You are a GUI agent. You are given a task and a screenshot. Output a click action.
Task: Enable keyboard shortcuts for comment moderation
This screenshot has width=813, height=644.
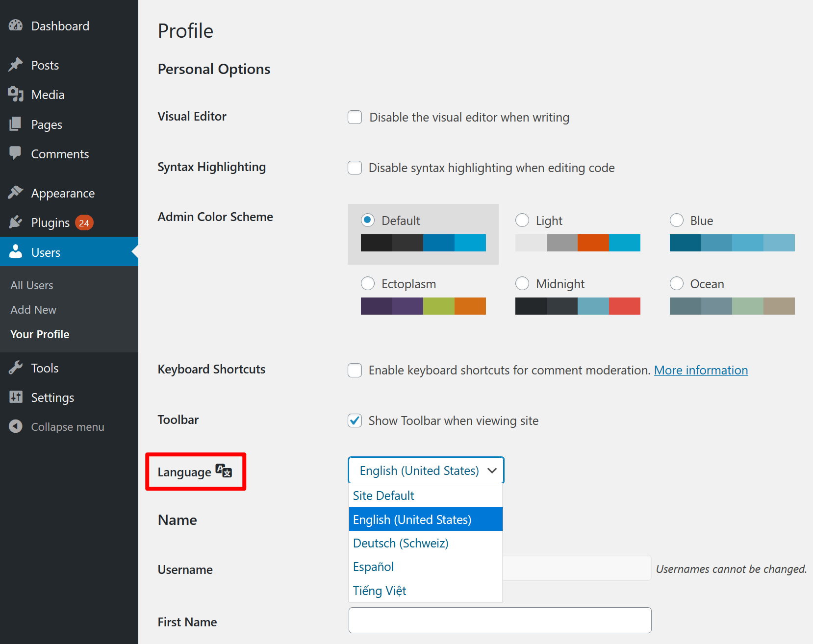[x=355, y=371]
